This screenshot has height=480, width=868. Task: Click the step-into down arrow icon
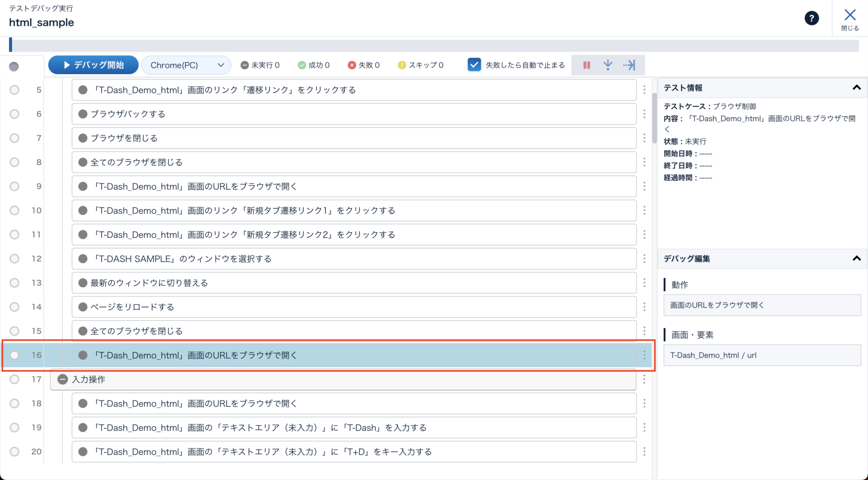tap(608, 65)
